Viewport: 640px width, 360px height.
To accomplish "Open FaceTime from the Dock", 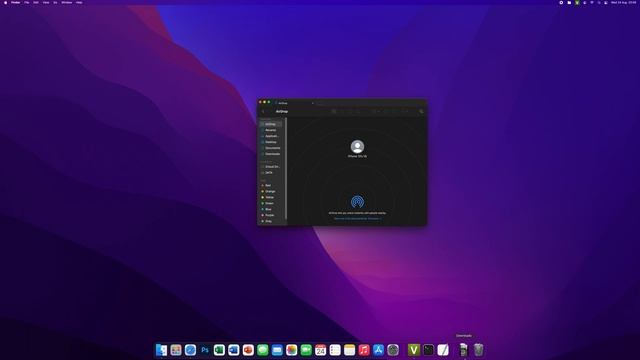I will tap(306, 350).
